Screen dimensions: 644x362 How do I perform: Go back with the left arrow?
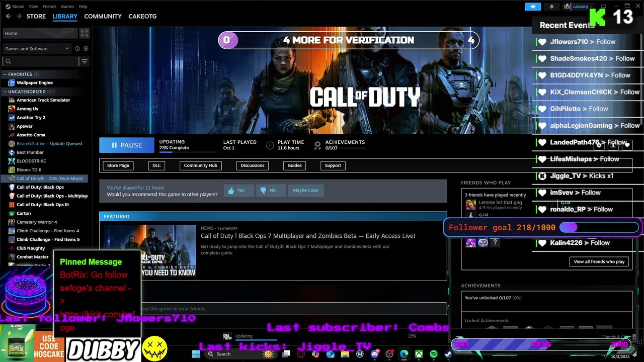[8, 16]
